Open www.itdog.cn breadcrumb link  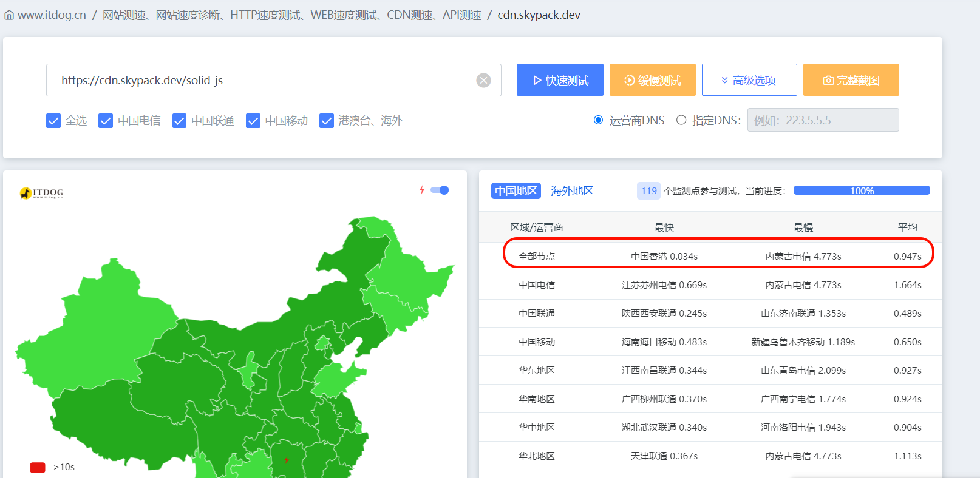click(52, 15)
